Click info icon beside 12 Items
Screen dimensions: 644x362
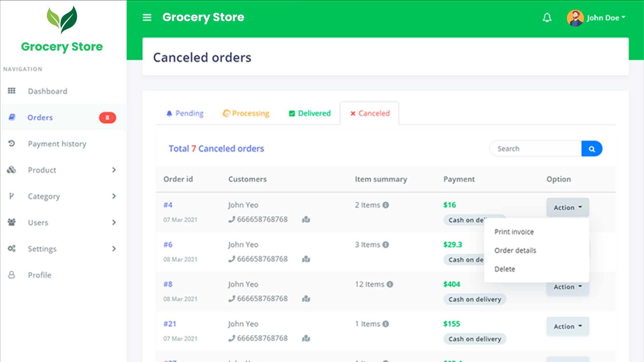click(x=390, y=284)
